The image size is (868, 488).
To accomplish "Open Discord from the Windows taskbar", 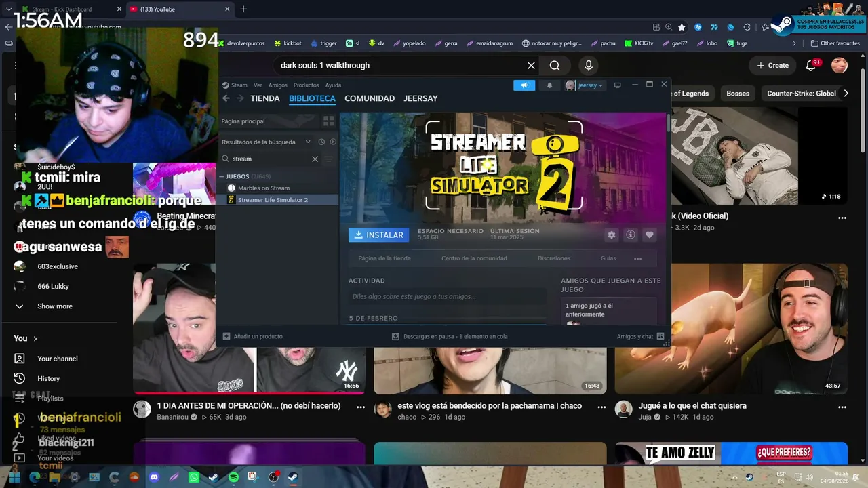I will [x=154, y=477].
